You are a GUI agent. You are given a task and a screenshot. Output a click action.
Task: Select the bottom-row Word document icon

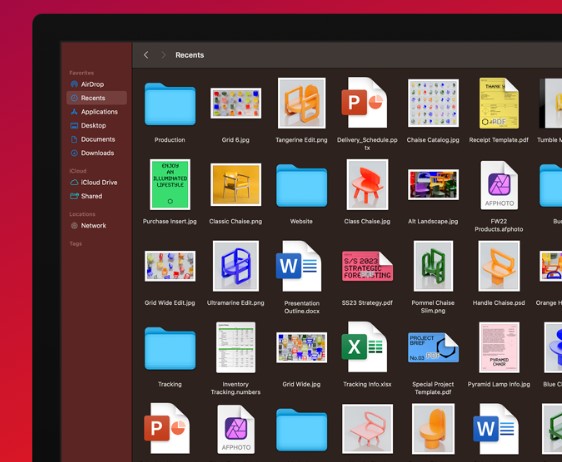496,428
